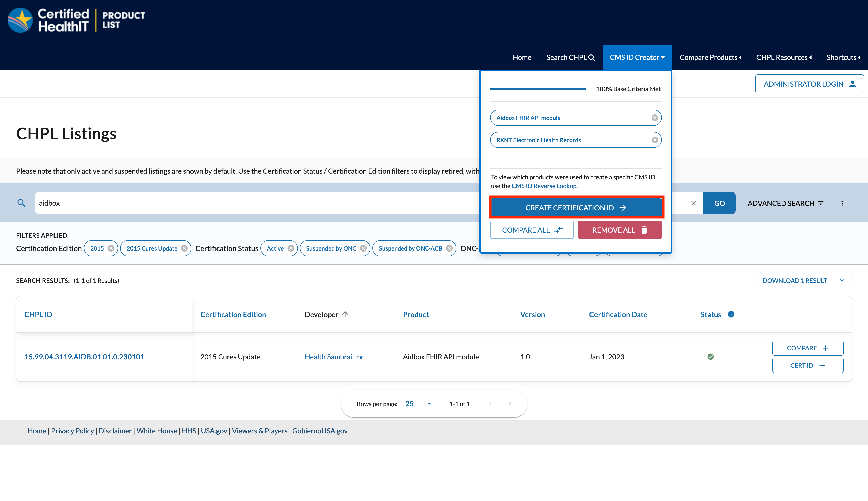Remove Suspended by ONC filter

[x=364, y=248]
